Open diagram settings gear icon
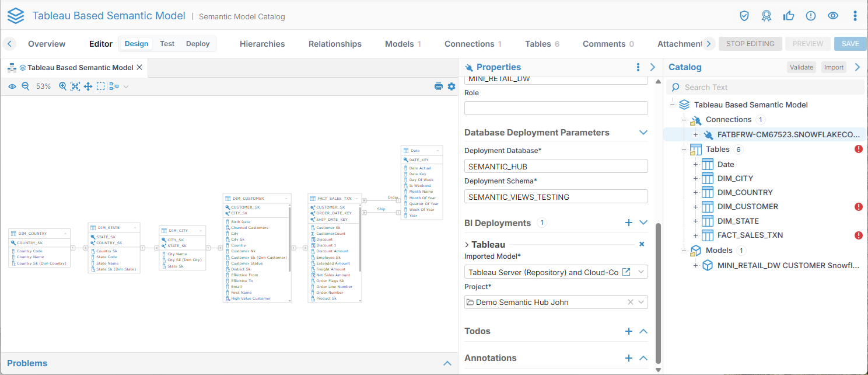The width and height of the screenshot is (868, 375). pos(452,86)
